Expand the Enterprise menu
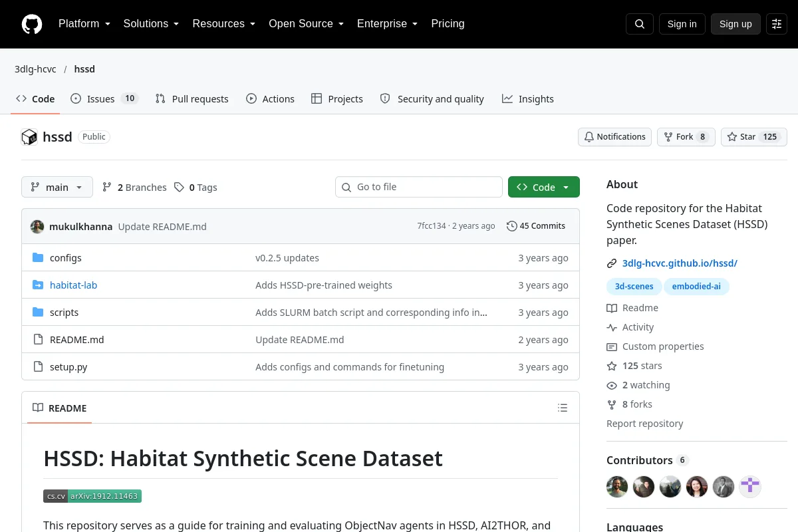The width and height of the screenshot is (798, 532). click(387, 24)
